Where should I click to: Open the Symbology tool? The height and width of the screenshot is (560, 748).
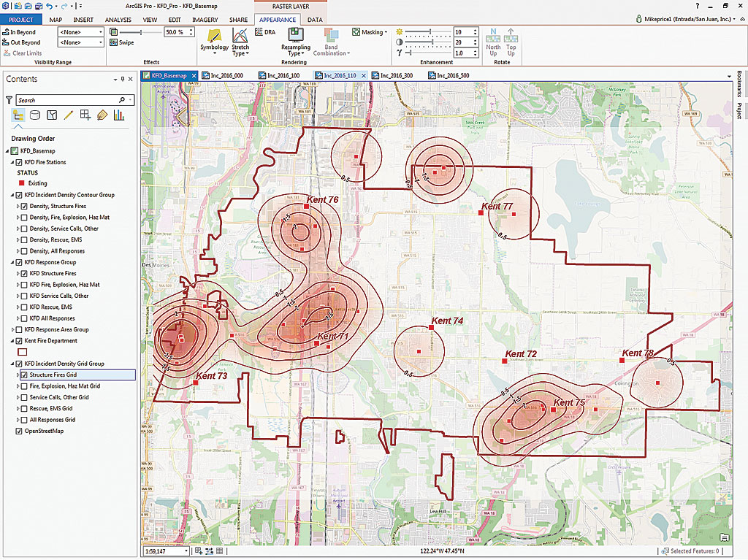[214, 41]
